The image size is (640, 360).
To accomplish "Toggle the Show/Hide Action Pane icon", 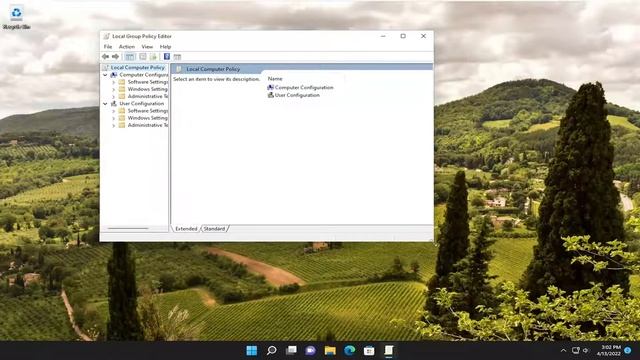I will 177,57.
